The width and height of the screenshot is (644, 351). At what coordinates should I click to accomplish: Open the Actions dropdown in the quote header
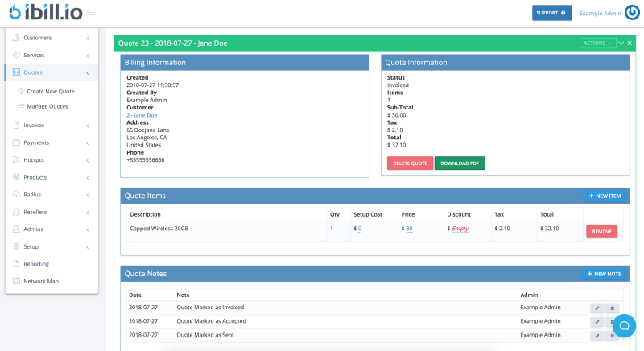tap(597, 43)
